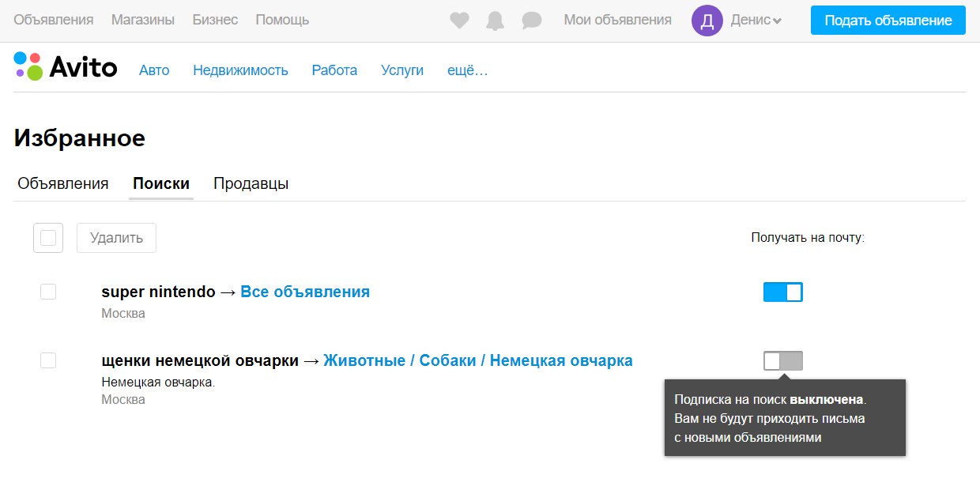Click the purple Д user avatar
Viewport: 980px width, 490px height.
[707, 21]
